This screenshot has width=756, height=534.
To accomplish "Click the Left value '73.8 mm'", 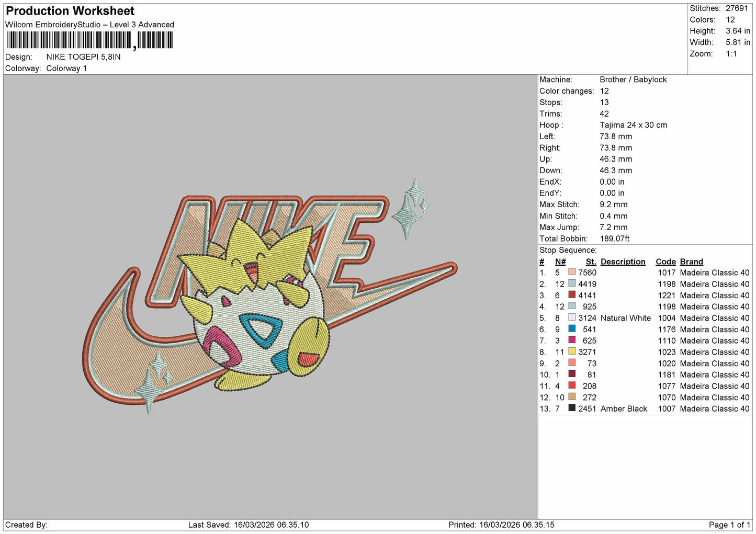I will point(616,137).
